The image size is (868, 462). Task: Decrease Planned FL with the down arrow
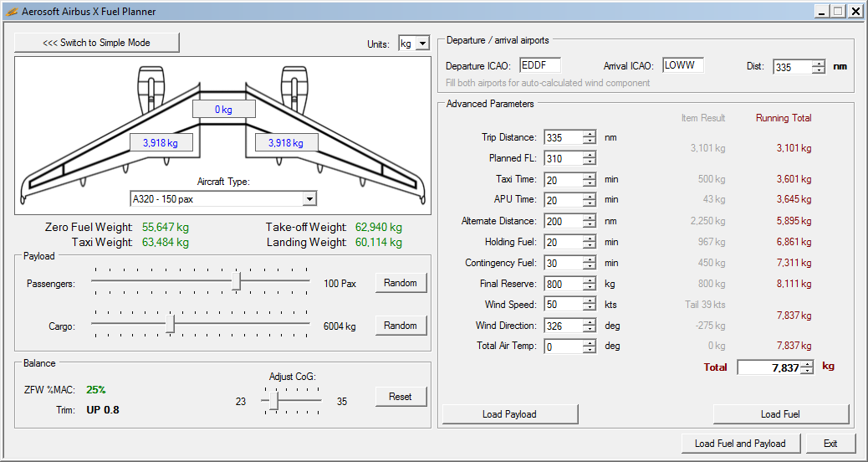coord(589,162)
